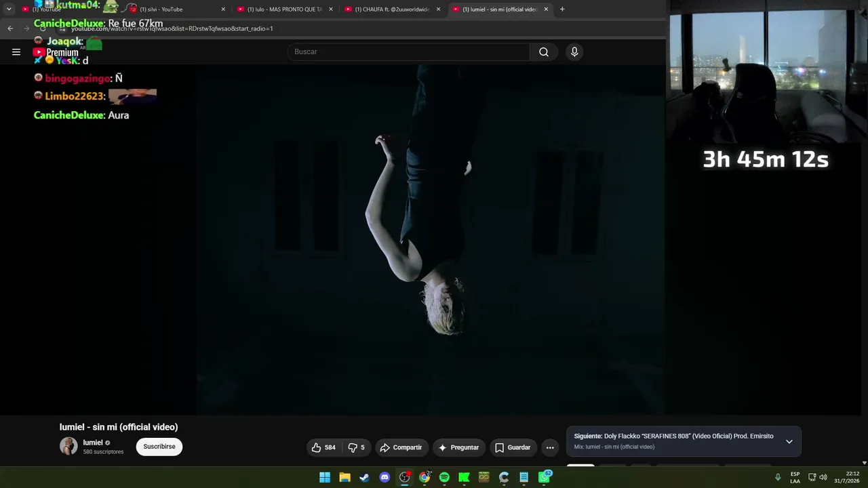Open the Windows Start menu
This screenshot has height=488, width=868.
pos(325,477)
